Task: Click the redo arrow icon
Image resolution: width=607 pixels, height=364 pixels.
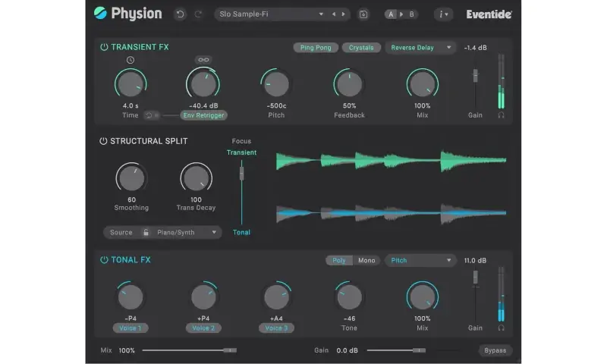Action: click(x=198, y=14)
